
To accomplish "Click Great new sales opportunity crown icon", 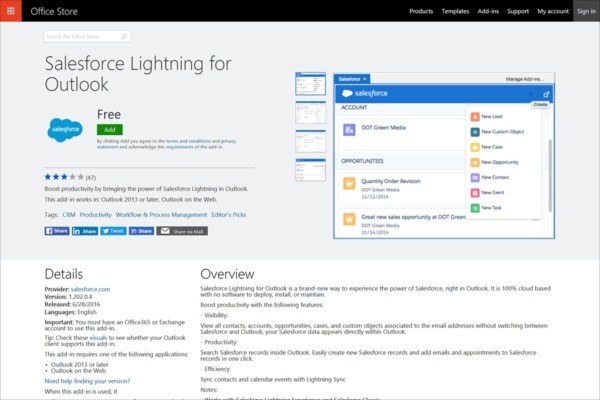I will [x=349, y=219].
